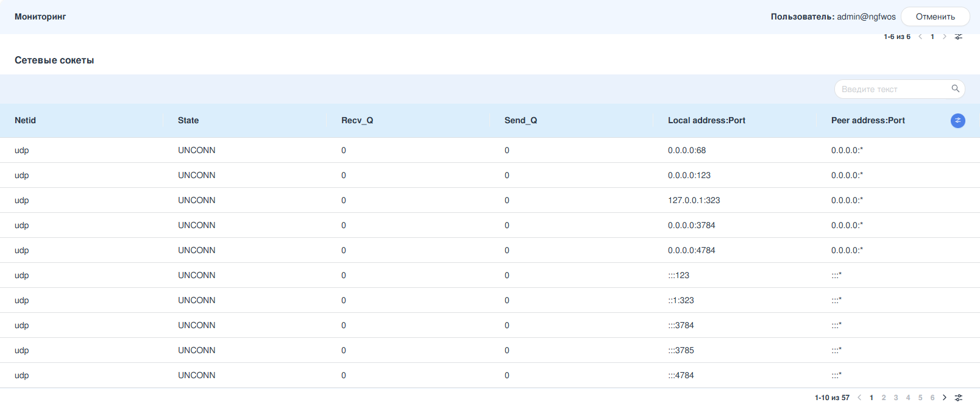Image resolution: width=980 pixels, height=405 pixels.
Task: Click Peer address 0.0.0.0:* in 0.0.0.0:123 row
Action: tap(847, 175)
